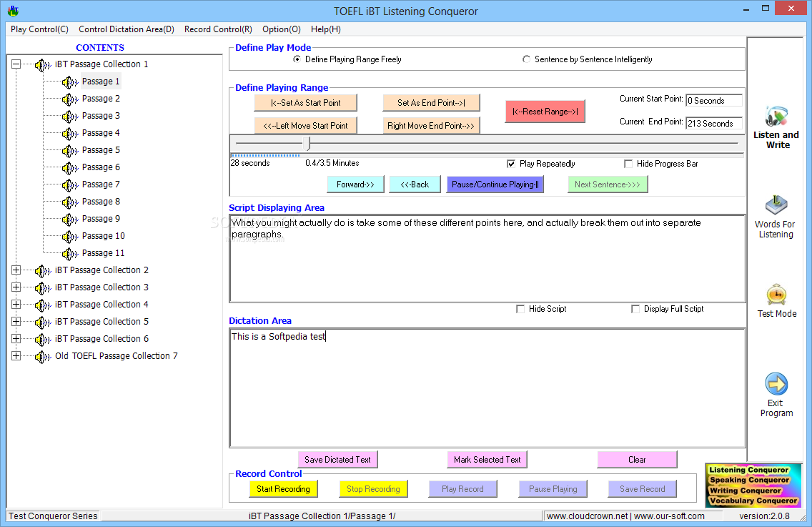Click the app logo in the title bar
The image size is (812, 527).
(13, 10)
